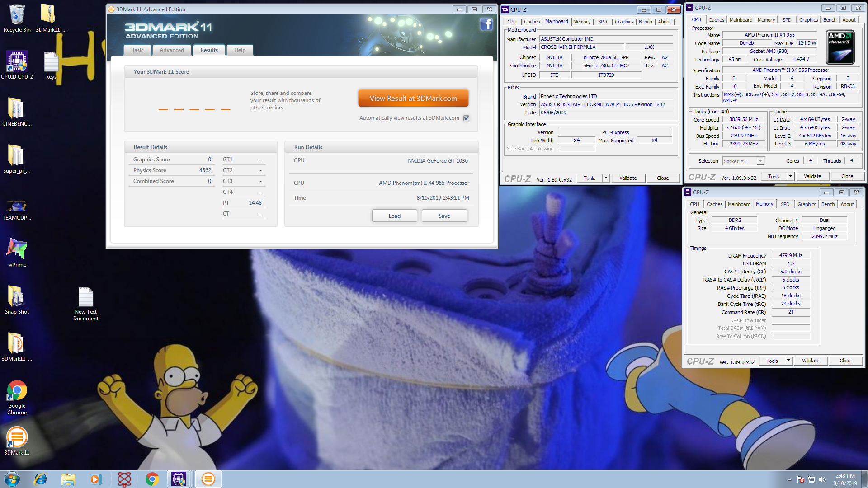
Task: Click Validate in Memory CPU-Z window
Action: pos(810,361)
